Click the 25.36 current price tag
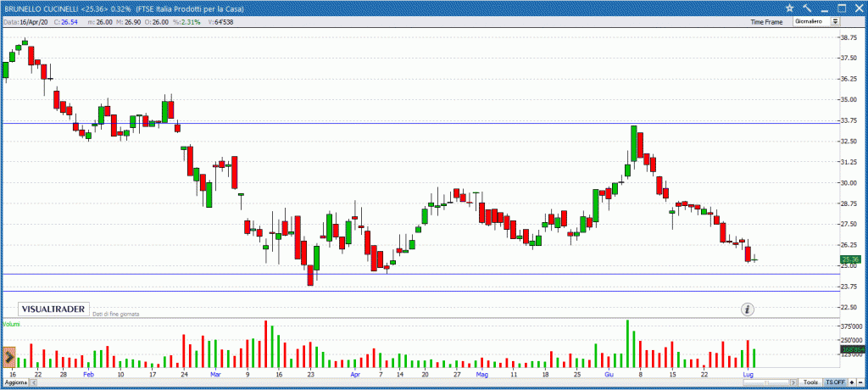The image size is (868, 390). click(x=849, y=259)
